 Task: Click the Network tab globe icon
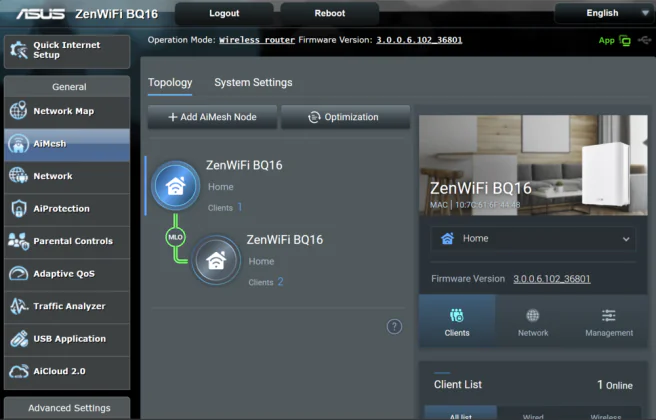533,315
